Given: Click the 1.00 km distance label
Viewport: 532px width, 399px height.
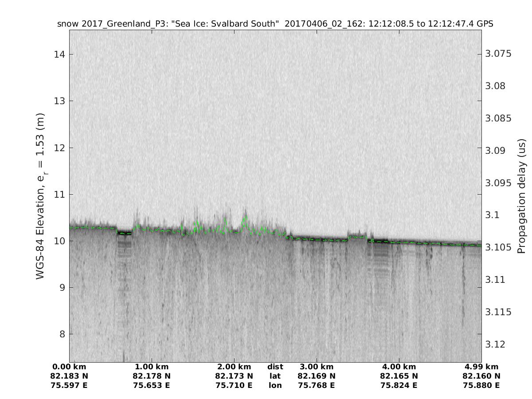Looking at the screenshot, I should pyautogui.click(x=152, y=367).
